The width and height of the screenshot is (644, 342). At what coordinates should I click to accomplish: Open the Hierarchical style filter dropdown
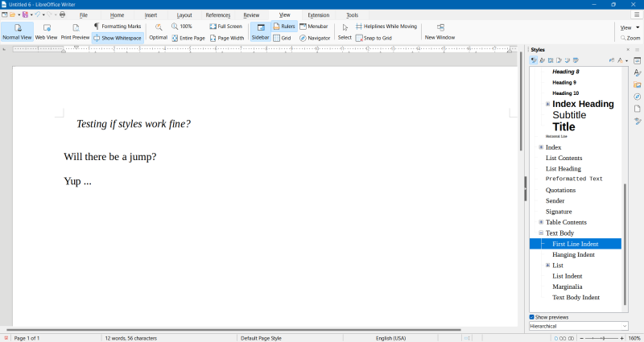click(x=578, y=326)
